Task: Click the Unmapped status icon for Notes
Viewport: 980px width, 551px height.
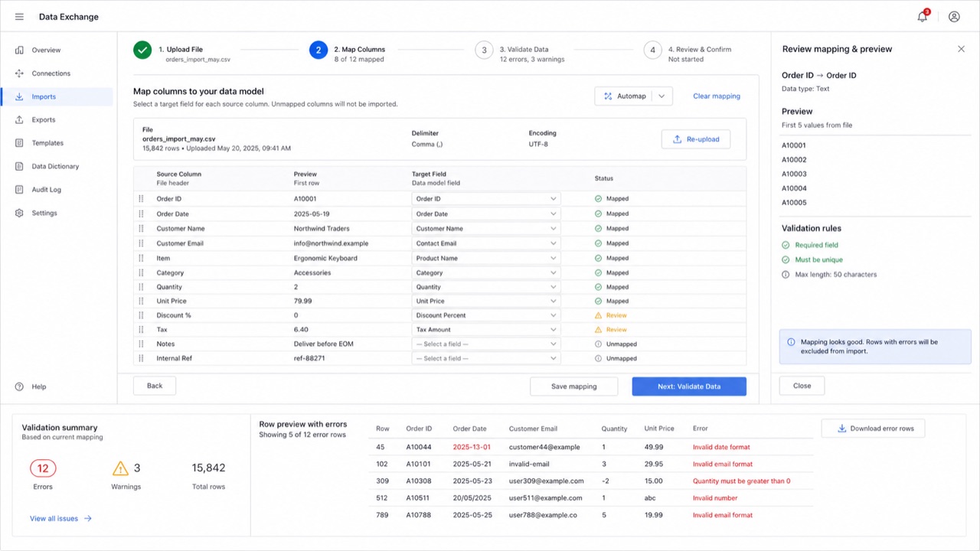Action: [599, 344]
